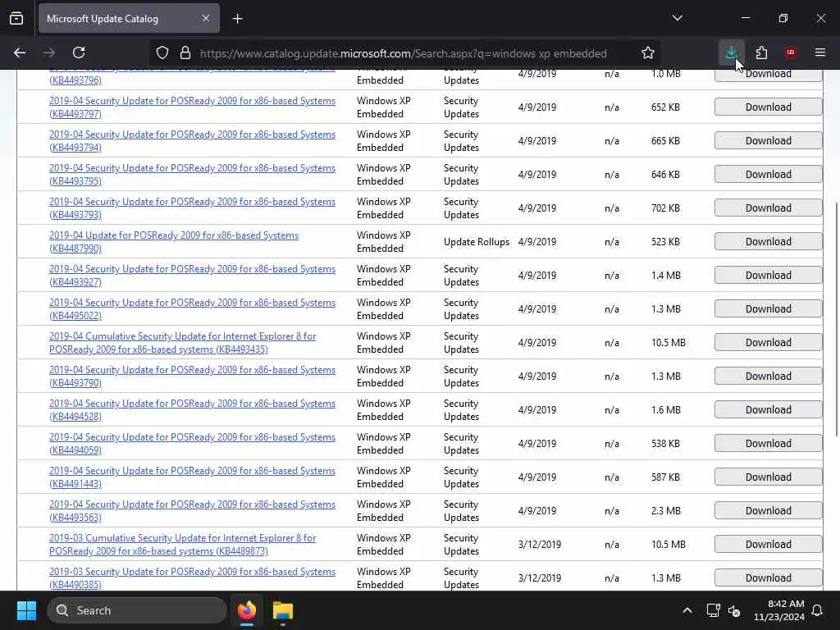Open KB4493795 security update link
Viewport: 840px width, 630px height.
(x=192, y=175)
